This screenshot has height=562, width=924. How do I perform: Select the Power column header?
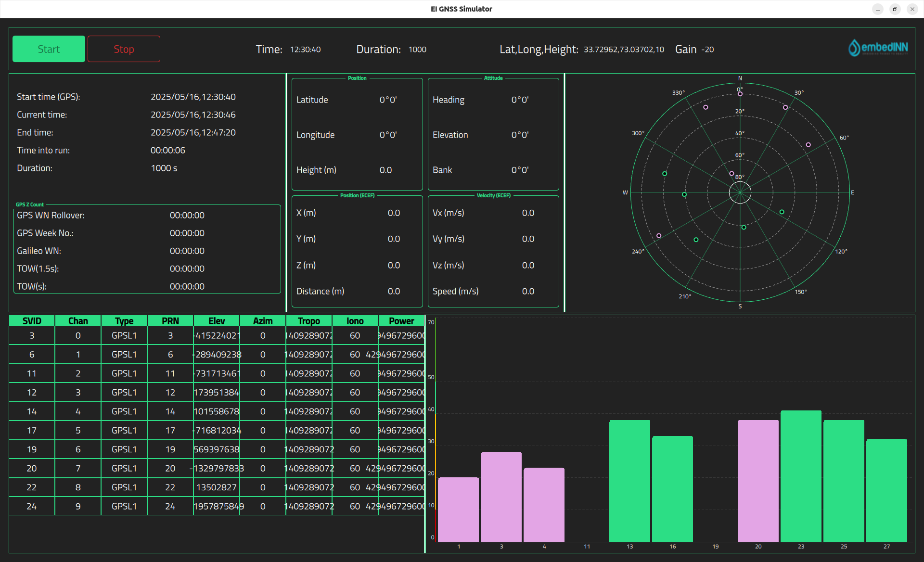401,320
